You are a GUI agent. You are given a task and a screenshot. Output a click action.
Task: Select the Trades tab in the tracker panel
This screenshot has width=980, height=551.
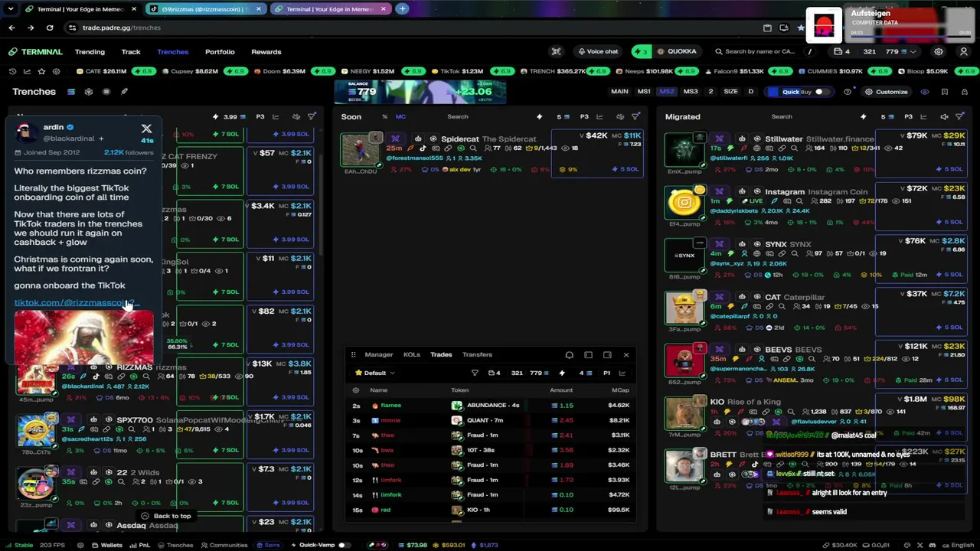(x=441, y=354)
